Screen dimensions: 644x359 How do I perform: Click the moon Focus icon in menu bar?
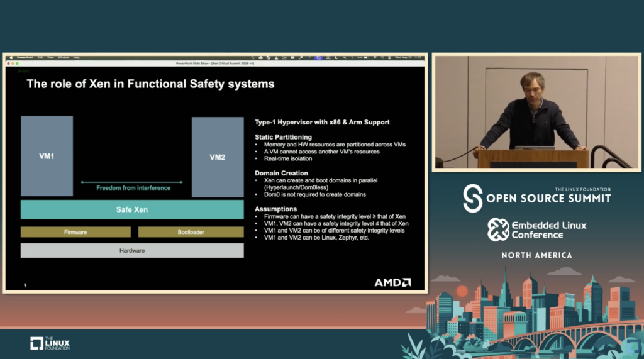pyautogui.click(x=336, y=57)
